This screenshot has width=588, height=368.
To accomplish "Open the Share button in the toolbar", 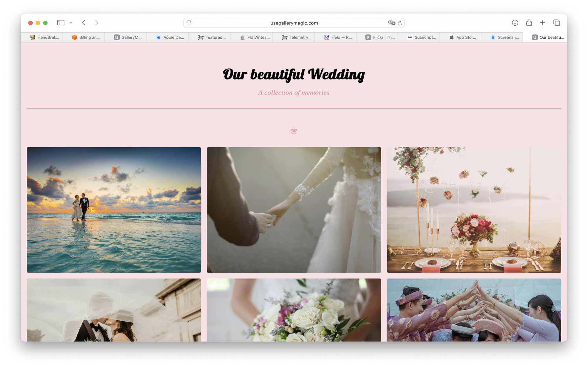I will [529, 23].
